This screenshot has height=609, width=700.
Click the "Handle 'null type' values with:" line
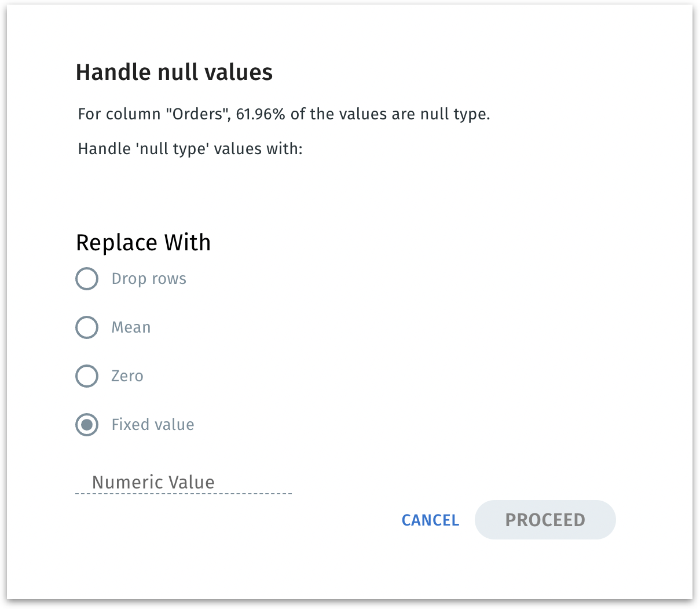tap(190, 149)
